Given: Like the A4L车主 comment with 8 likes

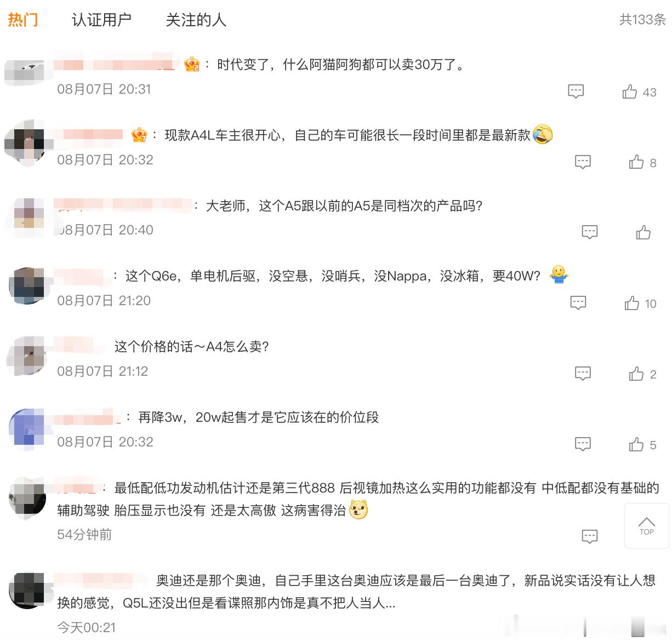Looking at the screenshot, I should coord(642,162).
